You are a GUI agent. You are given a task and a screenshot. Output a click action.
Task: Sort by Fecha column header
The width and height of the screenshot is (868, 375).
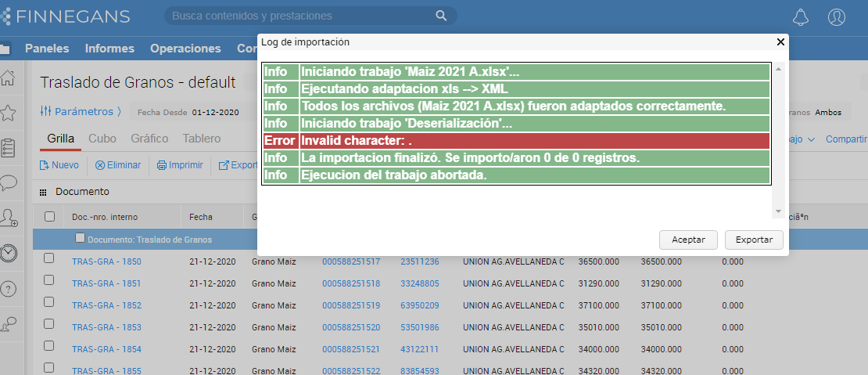point(200,217)
